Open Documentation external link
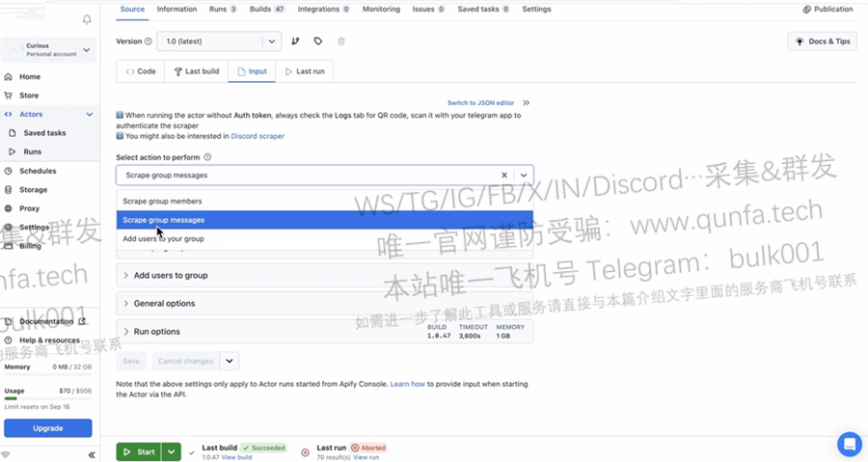868x462 pixels. point(82,321)
